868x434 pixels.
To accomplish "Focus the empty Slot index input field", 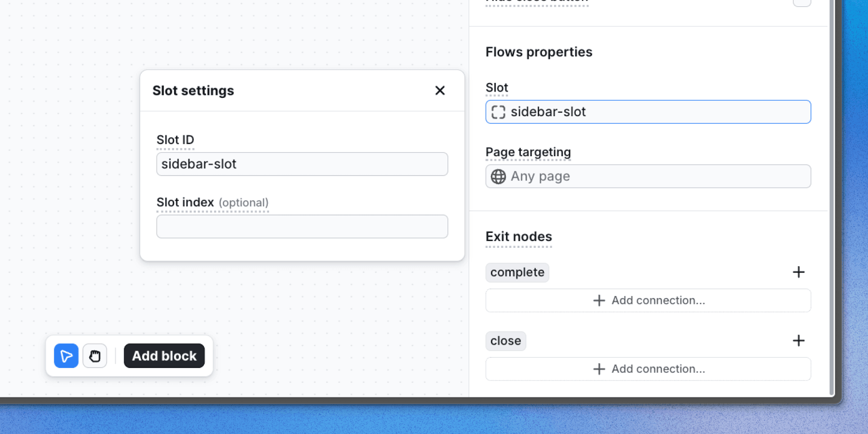I will [302, 227].
